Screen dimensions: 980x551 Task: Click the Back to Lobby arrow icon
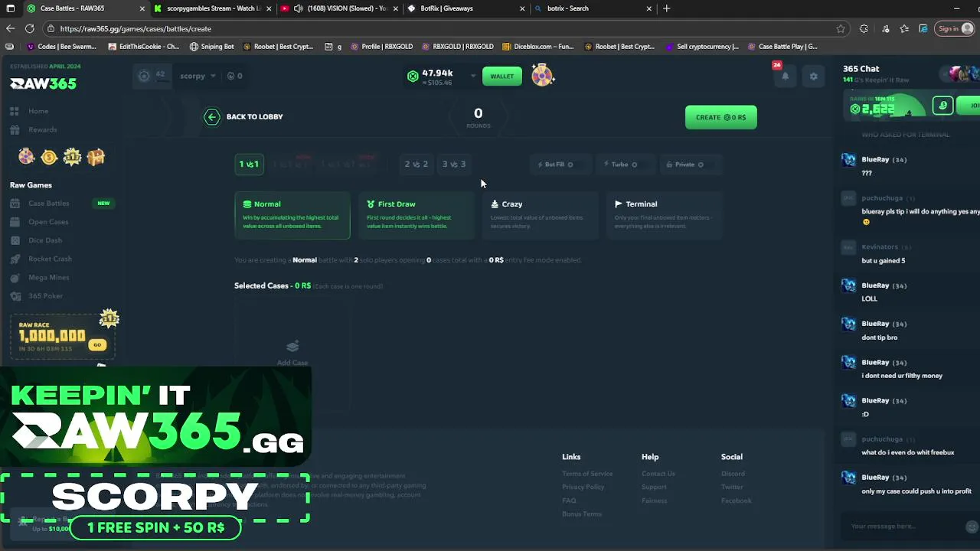(x=212, y=117)
